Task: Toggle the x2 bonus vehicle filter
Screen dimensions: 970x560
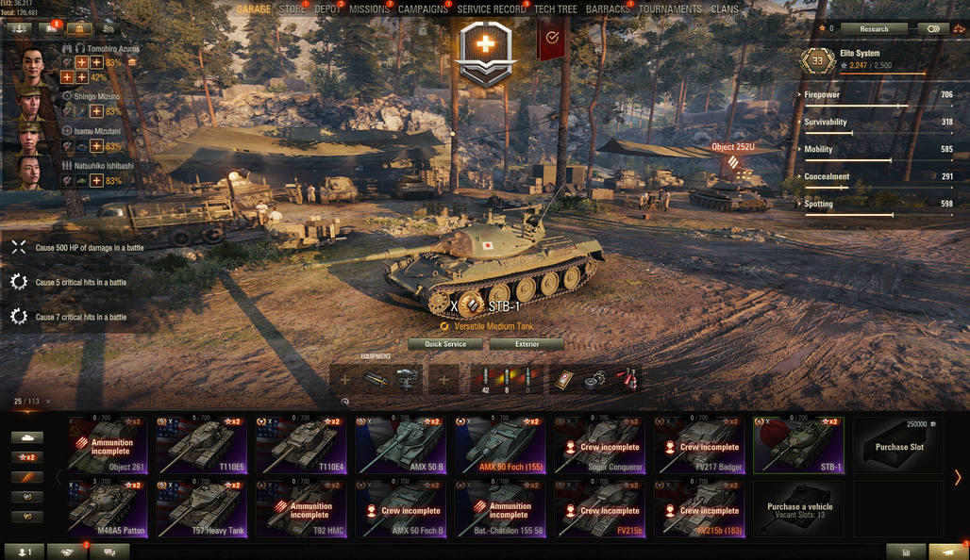Action: coord(27,457)
